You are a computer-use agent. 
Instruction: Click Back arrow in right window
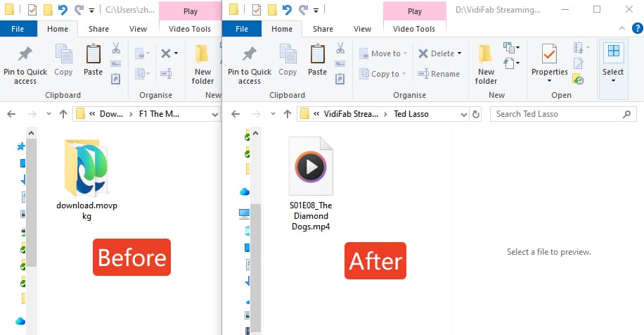(236, 114)
